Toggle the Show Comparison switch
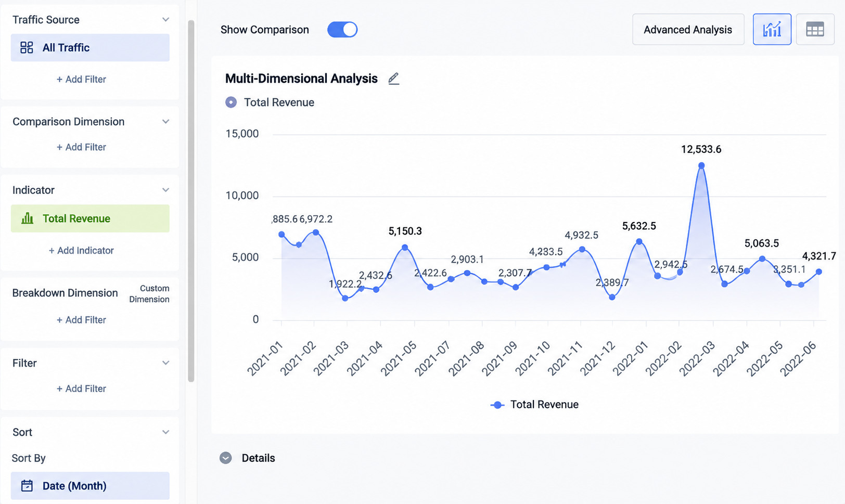 342,30
